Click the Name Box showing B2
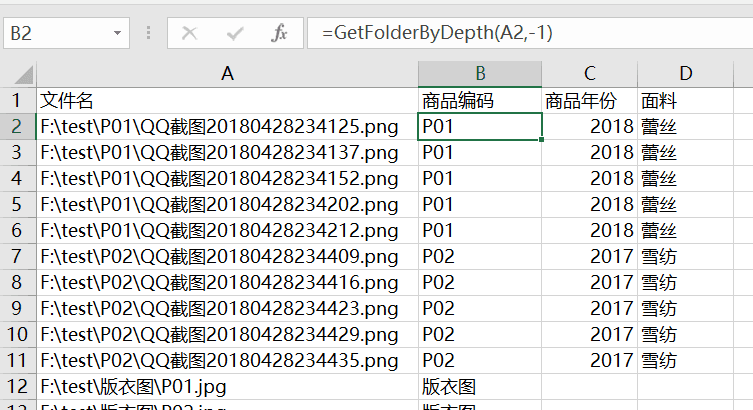Viewport: 753px width, 410px height. point(66,33)
